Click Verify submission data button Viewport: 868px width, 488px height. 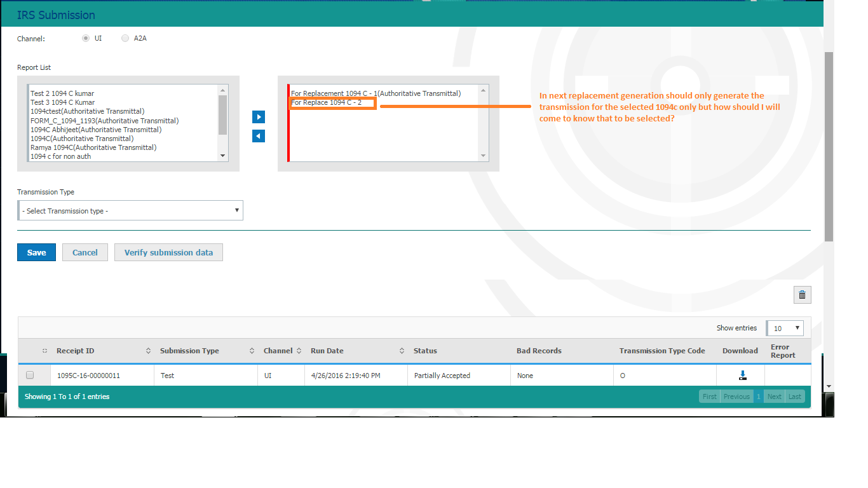(168, 252)
